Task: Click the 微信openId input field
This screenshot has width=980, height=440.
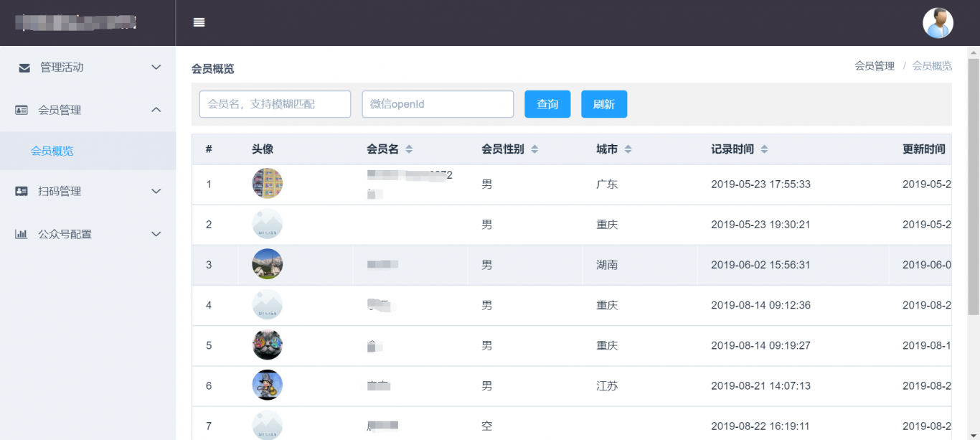Action: 438,103
